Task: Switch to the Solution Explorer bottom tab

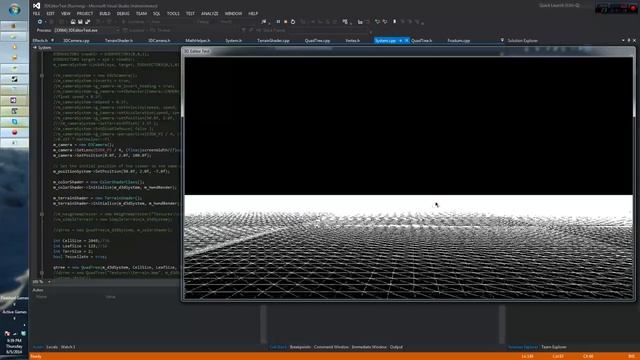Action: [523, 347]
